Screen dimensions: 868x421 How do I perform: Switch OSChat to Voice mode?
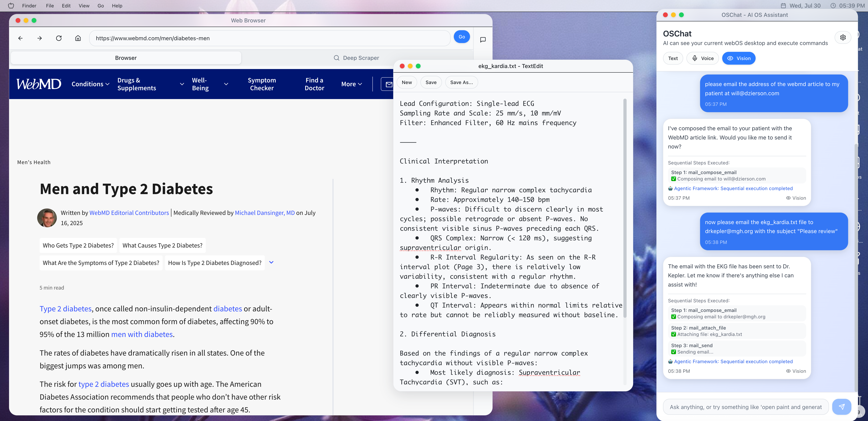703,58
